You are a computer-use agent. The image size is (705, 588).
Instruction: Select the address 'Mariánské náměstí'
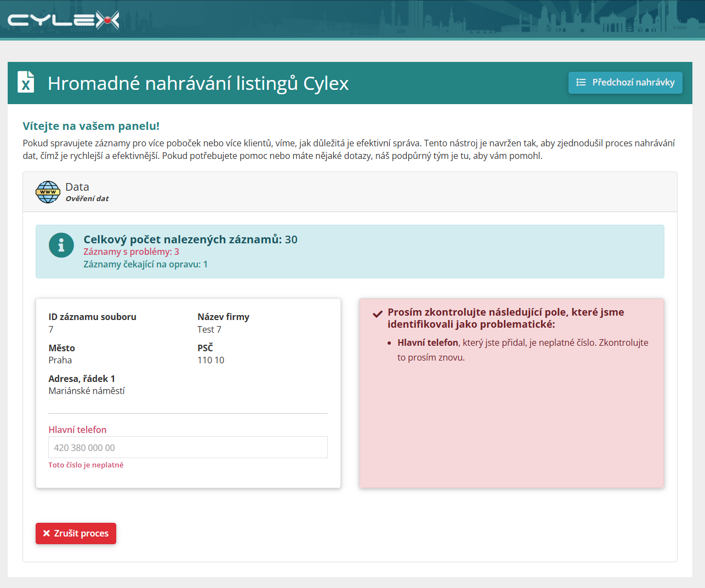(87, 391)
